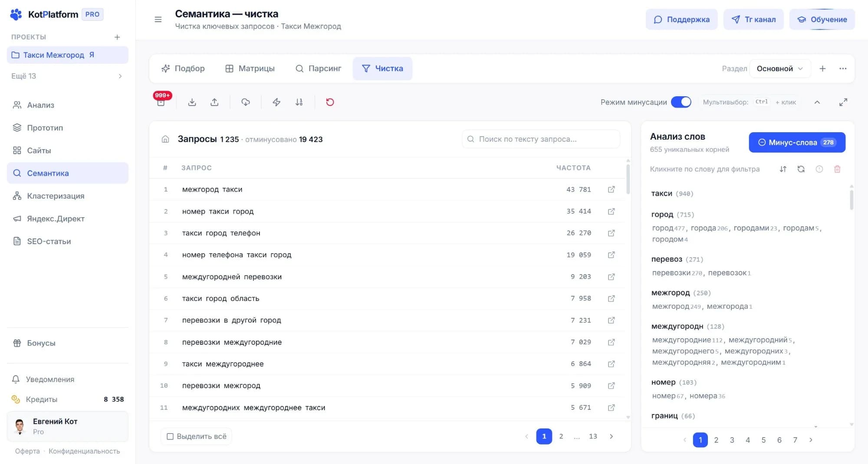This screenshot has width=868, height=464.
Task: Check the Выделить всё checkbox
Action: (170, 436)
